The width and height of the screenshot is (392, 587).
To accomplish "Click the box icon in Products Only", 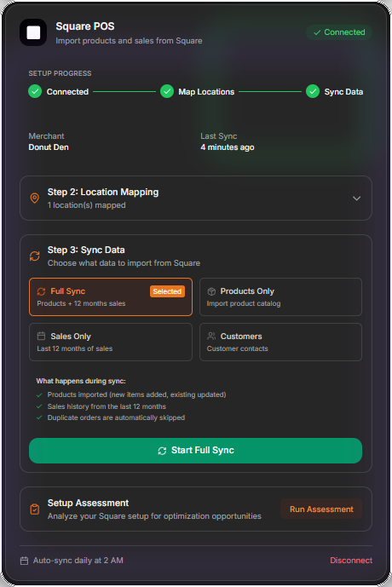I will [x=211, y=291].
